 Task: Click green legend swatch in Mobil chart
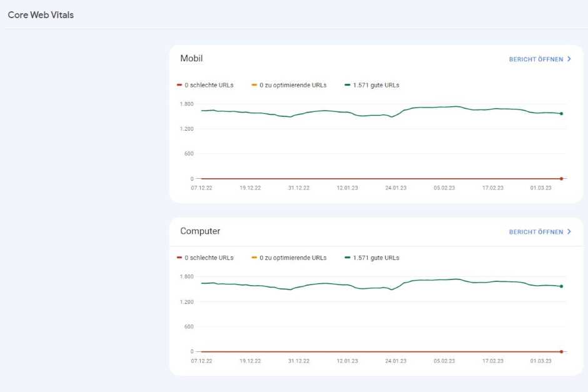pyautogui.click(x=347, y=85)
